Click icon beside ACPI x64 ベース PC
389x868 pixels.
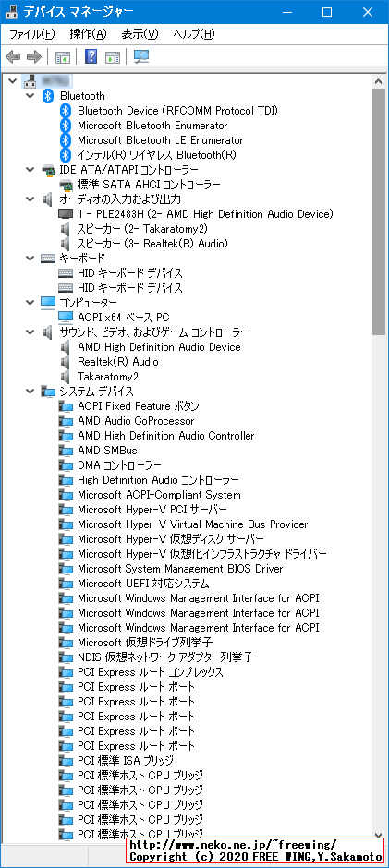[66, 318]
